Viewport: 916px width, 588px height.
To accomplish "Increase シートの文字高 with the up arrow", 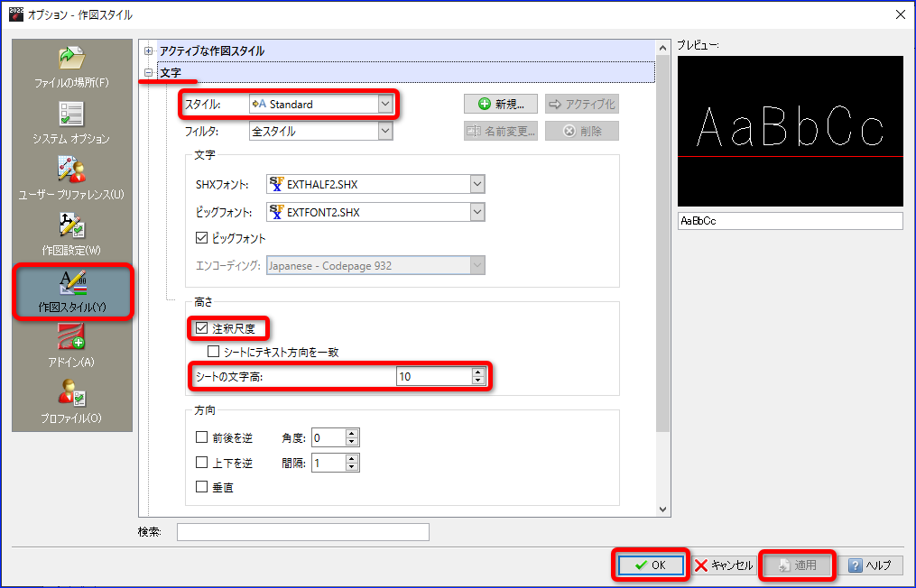I will pyautogui.click(x=477, y=372).
